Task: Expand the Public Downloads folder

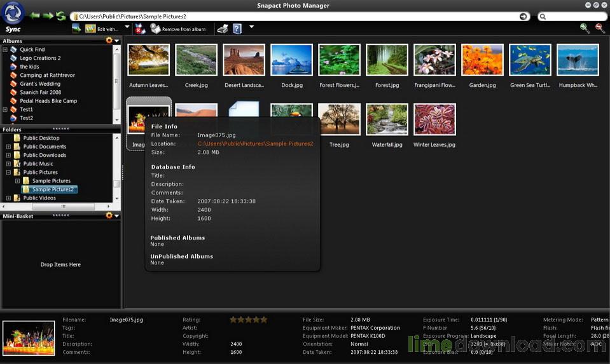Action: click(8, 155)
